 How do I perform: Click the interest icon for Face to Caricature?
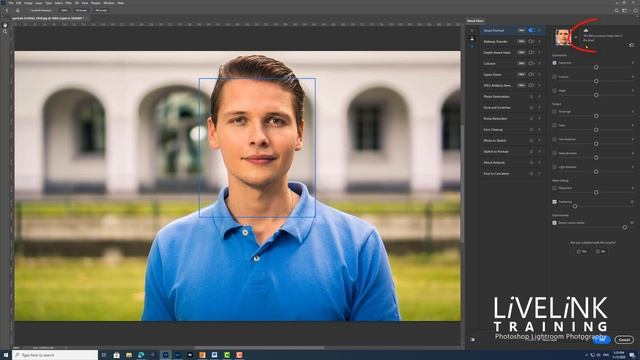coord(531,174)
